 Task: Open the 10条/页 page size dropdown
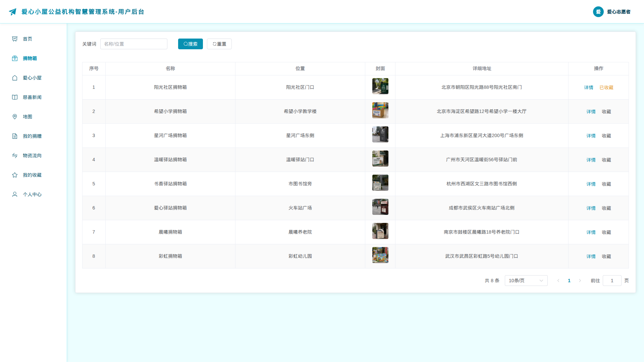point(526,281)
